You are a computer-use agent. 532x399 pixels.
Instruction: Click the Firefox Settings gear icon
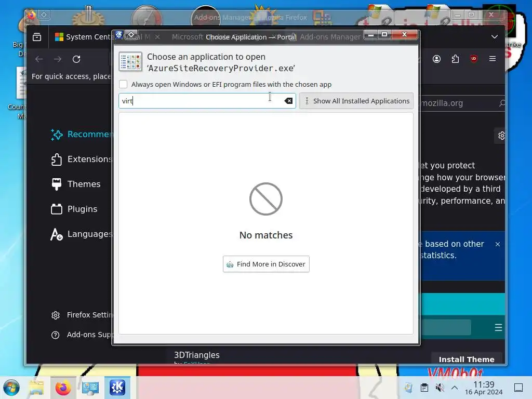pyautogui.click(x=55, y=315)
